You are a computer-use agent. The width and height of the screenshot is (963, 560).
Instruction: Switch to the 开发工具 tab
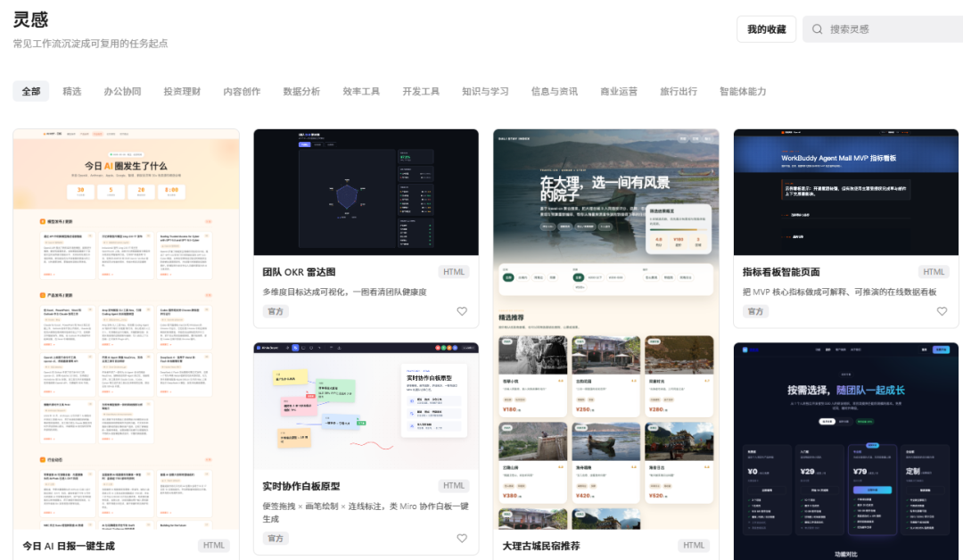(x=421, y=92)
